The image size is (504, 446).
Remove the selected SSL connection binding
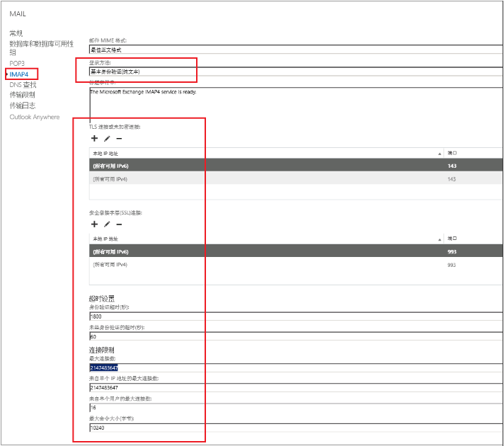(x=119, y=224)
